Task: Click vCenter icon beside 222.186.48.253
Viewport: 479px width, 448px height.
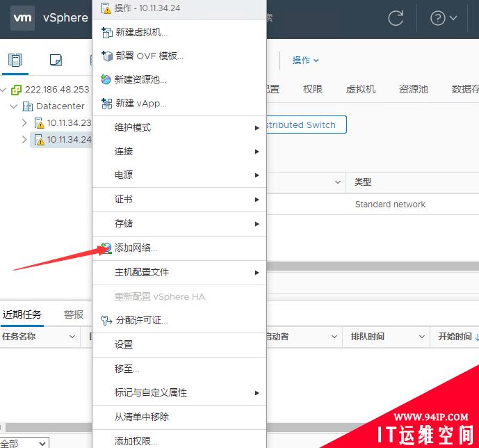Action: tap(16, 90)
